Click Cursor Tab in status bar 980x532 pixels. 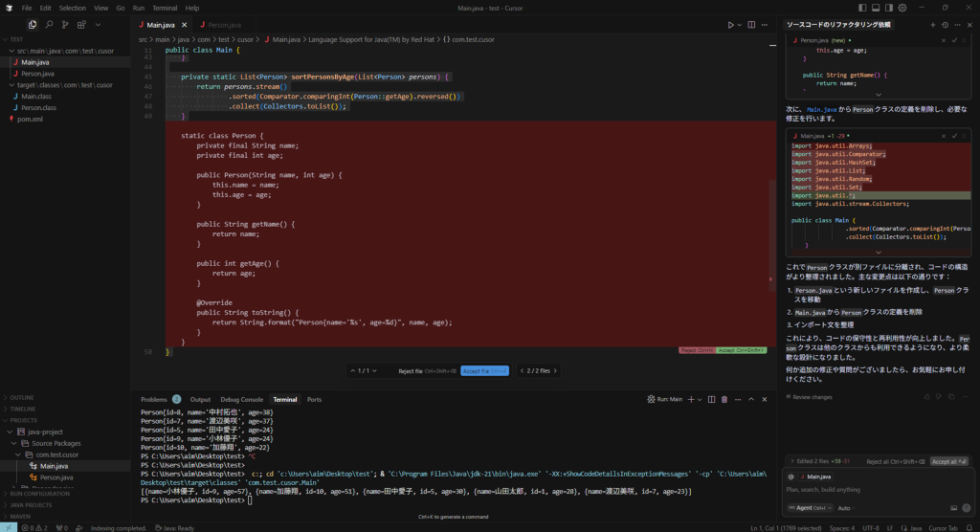[943, 528]
